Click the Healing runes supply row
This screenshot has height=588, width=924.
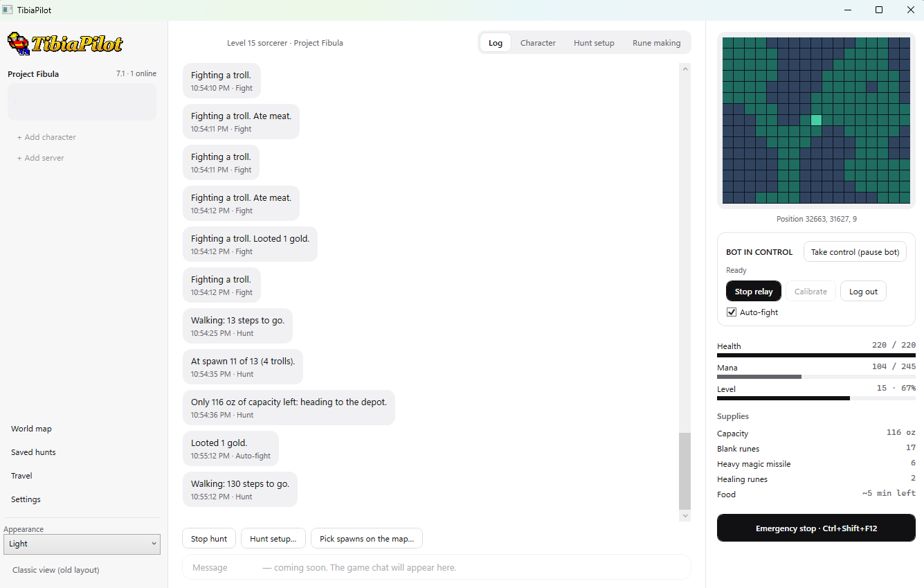[816, 479]
